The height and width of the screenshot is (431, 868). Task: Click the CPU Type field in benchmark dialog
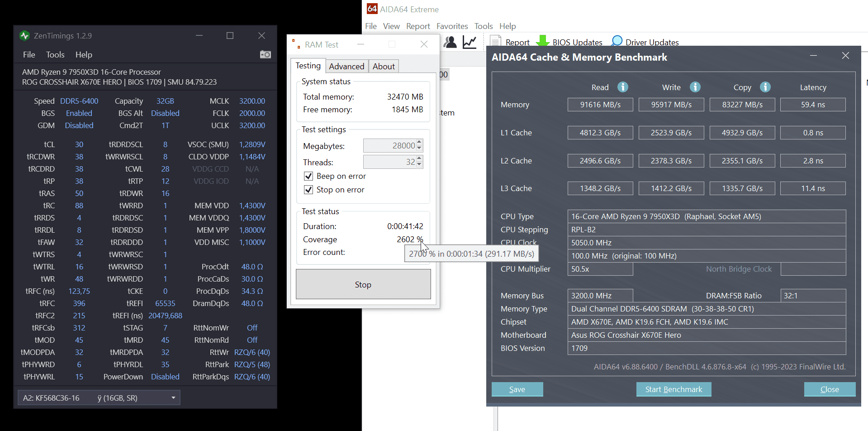click(x=707, y=216)
